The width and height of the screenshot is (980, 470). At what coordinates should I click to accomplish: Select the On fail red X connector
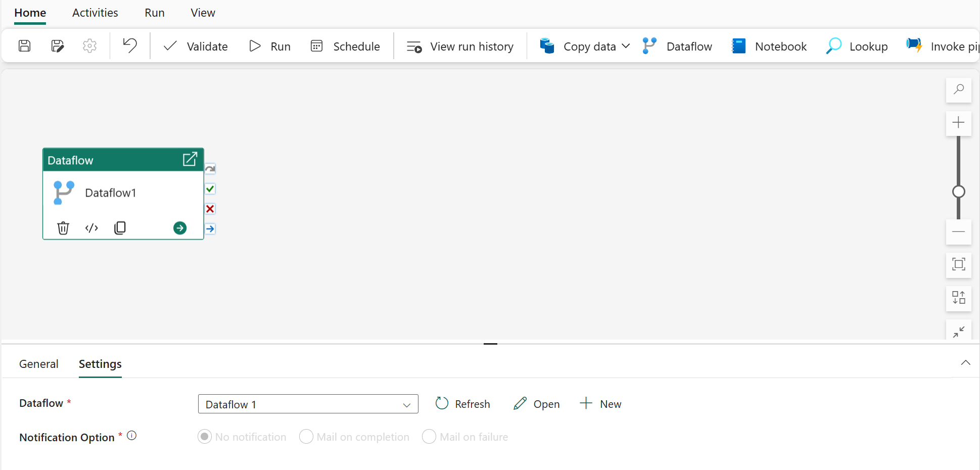pos(210,209)
